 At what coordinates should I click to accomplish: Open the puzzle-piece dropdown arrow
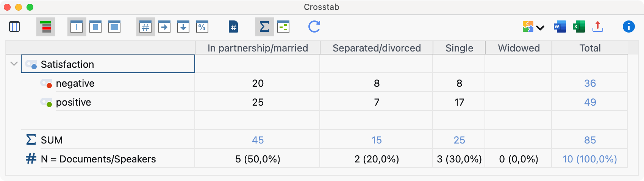[x=540, y=27]
